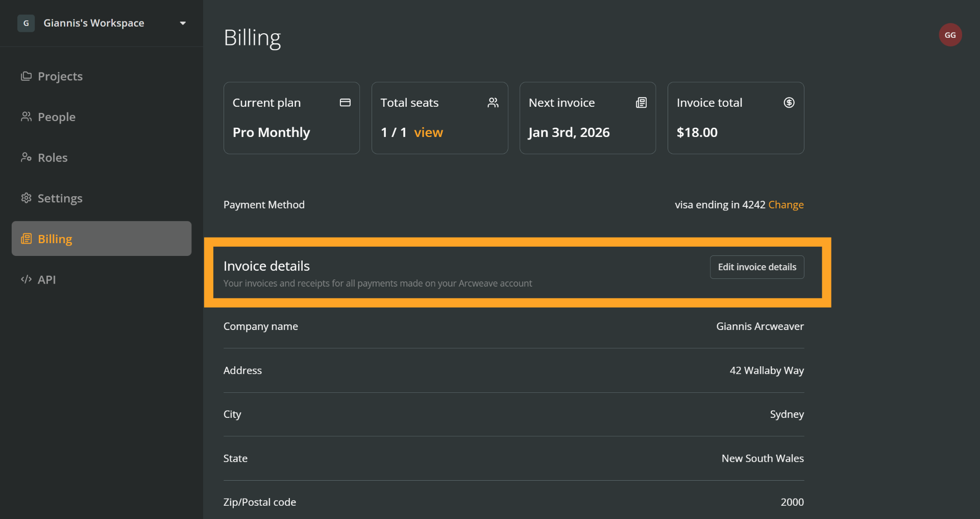The width and height of the screenshot is (980, 519).
Task: Click the People icon in sidebar
Action: click(x=26, y=117)
